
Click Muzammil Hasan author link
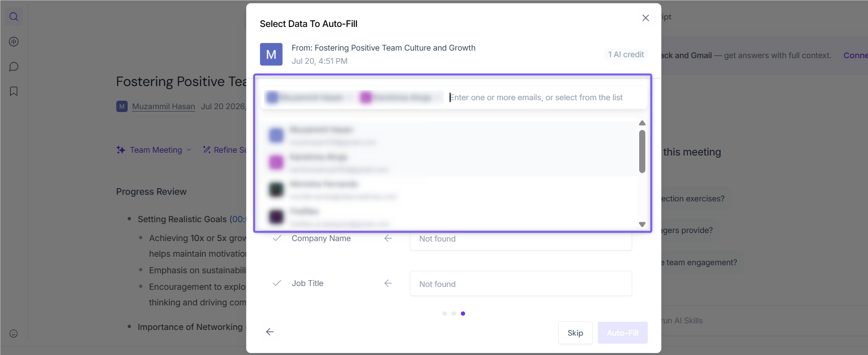point(164,106)
